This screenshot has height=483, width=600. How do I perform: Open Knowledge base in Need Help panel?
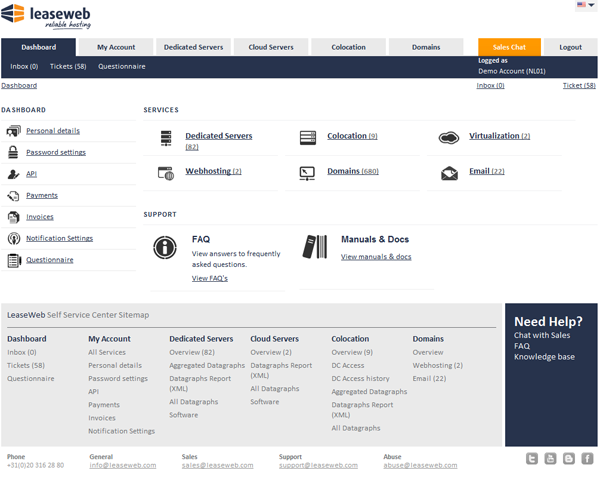pos(544,357)
